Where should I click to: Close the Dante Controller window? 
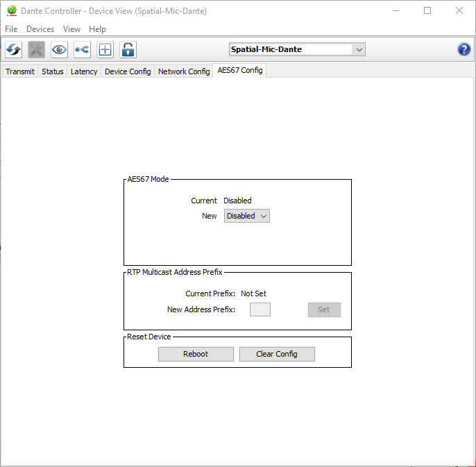point(459,10)
